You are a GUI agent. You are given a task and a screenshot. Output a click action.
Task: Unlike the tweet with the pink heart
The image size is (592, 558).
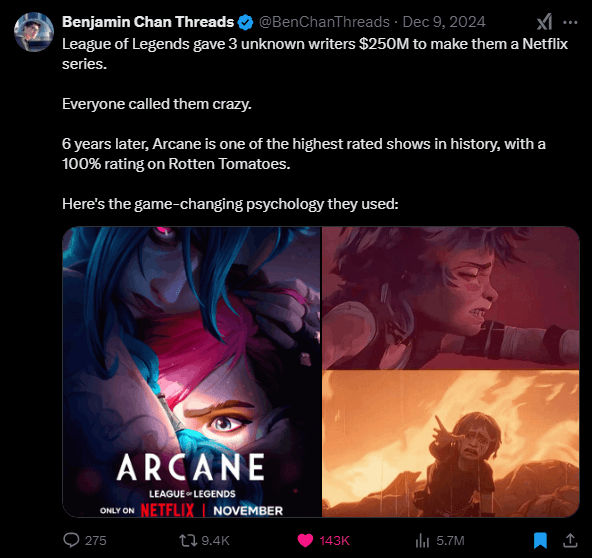305,540
